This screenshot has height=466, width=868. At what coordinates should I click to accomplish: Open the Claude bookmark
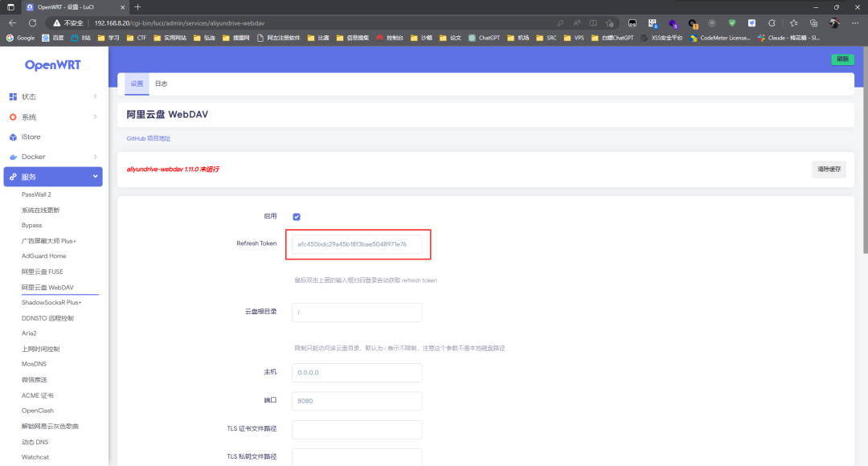pyautogui.click(x=789, y=39)
